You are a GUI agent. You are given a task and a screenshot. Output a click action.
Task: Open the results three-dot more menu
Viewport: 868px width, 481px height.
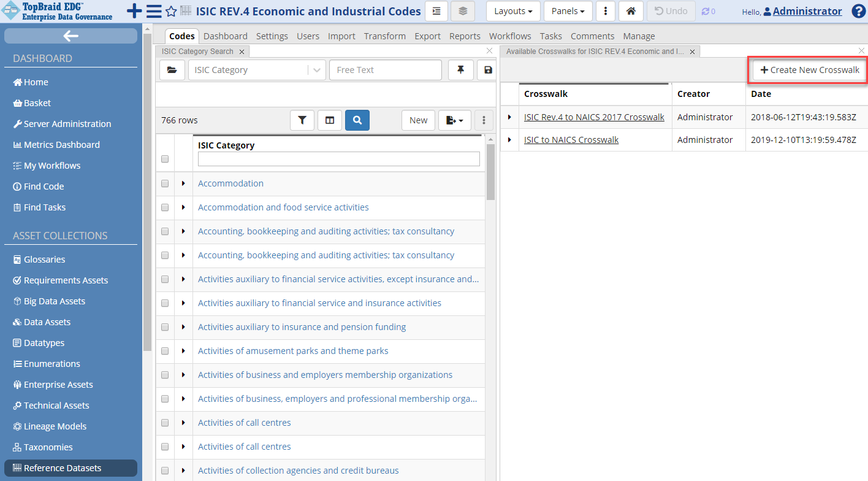pos(484,120)
